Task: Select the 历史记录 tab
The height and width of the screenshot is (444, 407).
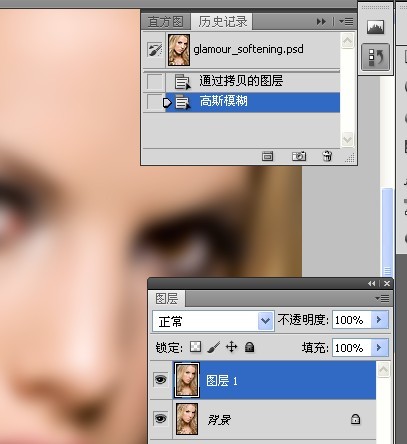Action: (222, 22)
